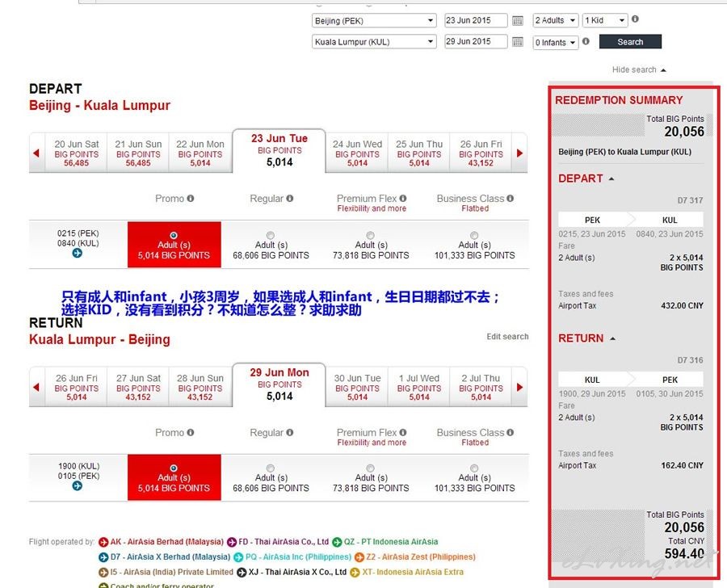Screen dimensions: 727x588
Task: Click Premium Flex info icon in Depart section
Action: 403,199
